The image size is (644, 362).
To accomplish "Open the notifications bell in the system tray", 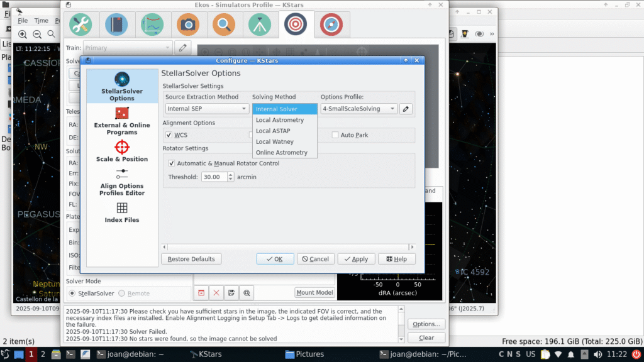I will [x=571, y=354].
